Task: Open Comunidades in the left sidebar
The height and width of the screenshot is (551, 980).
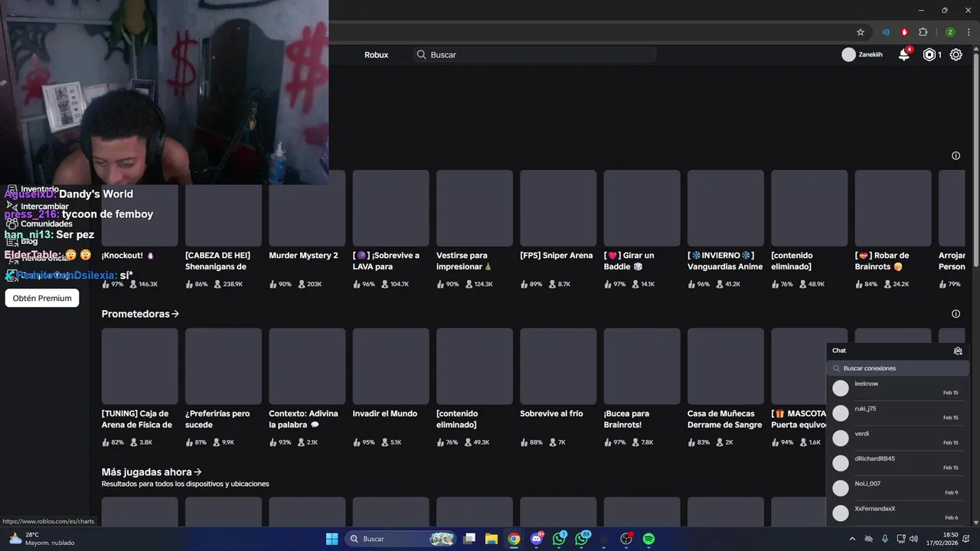Action: click(46, 223)
